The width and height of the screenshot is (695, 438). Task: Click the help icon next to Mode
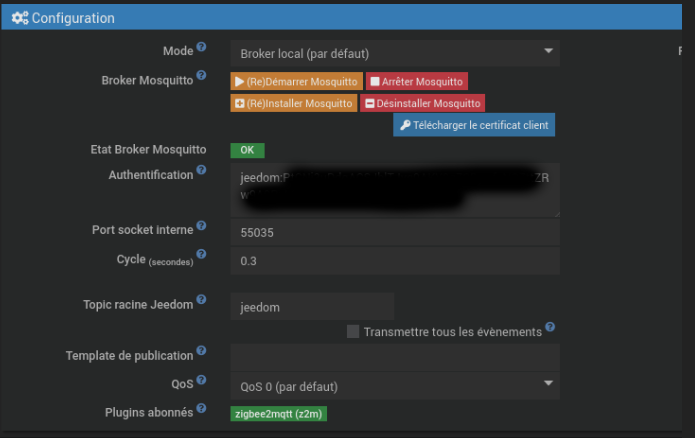point(201,47)
